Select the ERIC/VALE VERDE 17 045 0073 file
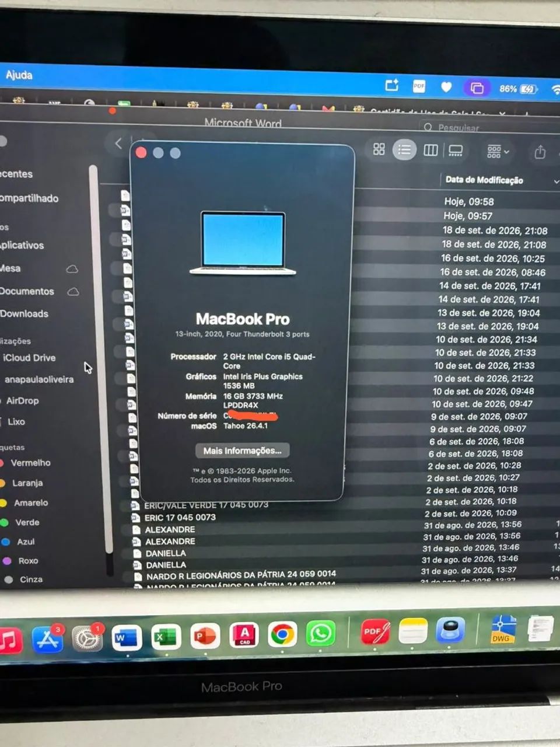The height and width of the screenshot is (747, 560). (x=206, y=505)
